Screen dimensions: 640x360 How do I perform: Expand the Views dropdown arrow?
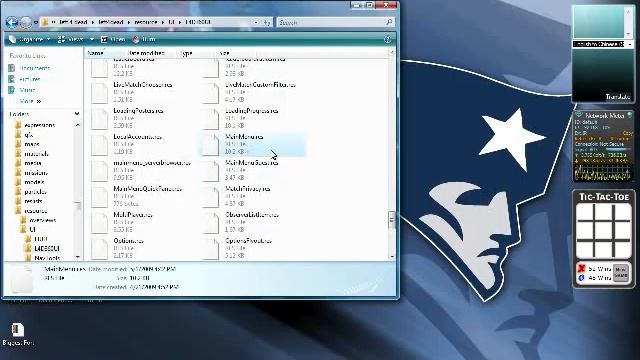[92, 39]
